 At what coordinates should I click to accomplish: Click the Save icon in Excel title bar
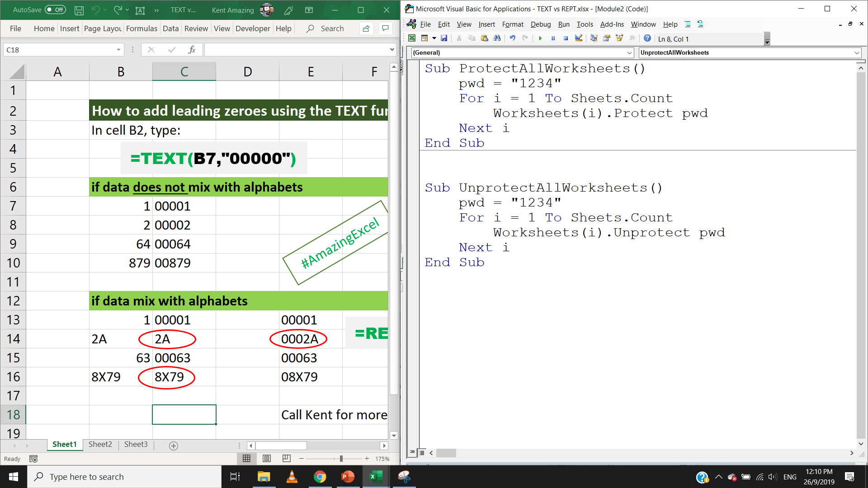[x=79, y=10]
